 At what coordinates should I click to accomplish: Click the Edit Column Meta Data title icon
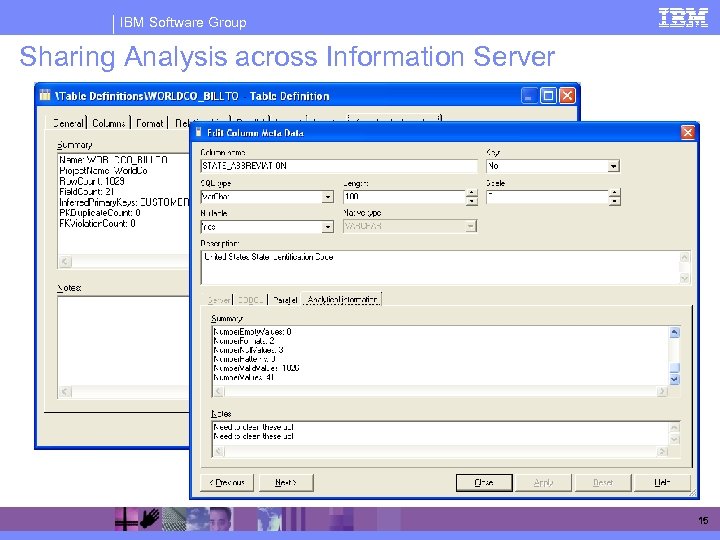(x=198, y=132)
